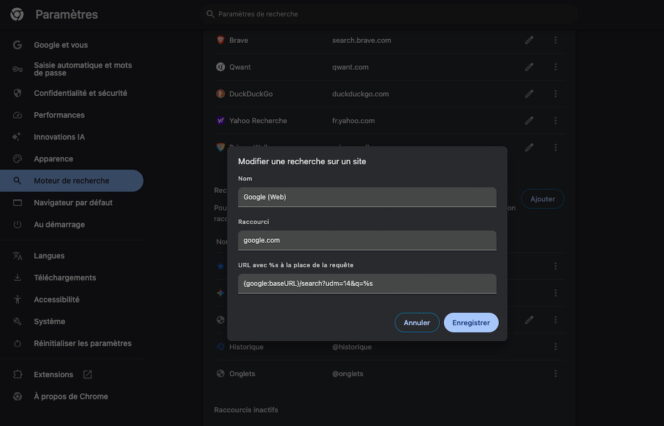Viewport: 664px width, 426px height.
Task: Click the @historique shortcut text
Action: (x=352, y=347)
